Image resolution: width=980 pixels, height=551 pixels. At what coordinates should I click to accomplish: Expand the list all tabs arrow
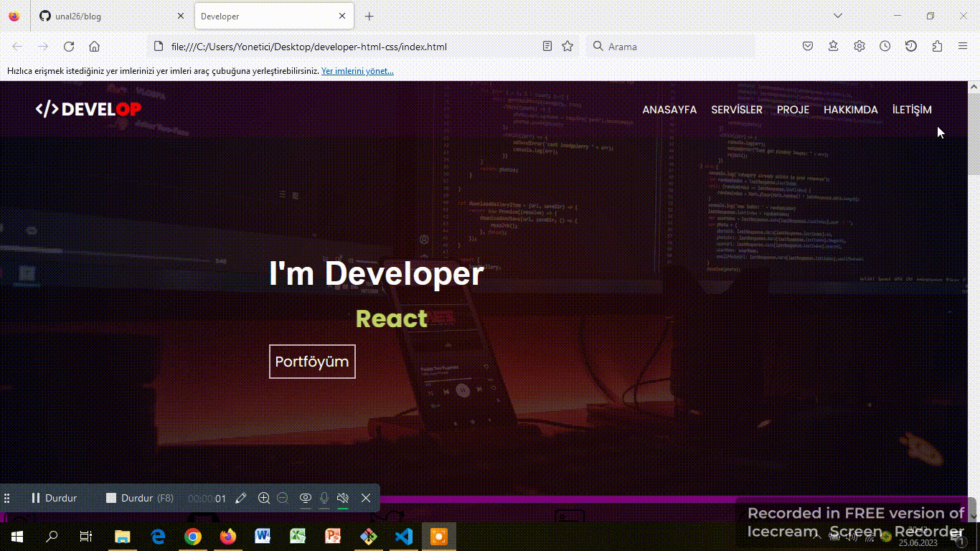coord(838,16)
